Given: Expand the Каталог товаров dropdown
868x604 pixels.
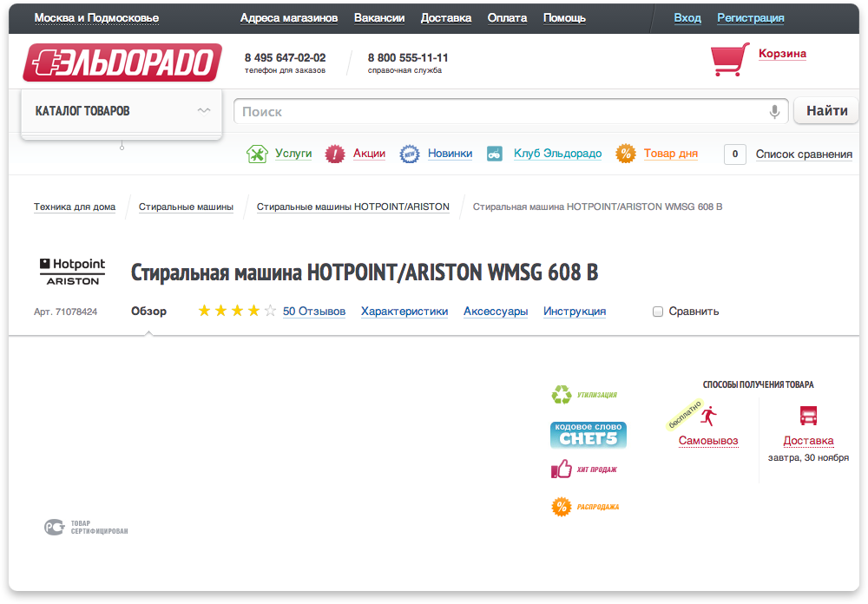Looking at the screenshot, I should (122, 111).
